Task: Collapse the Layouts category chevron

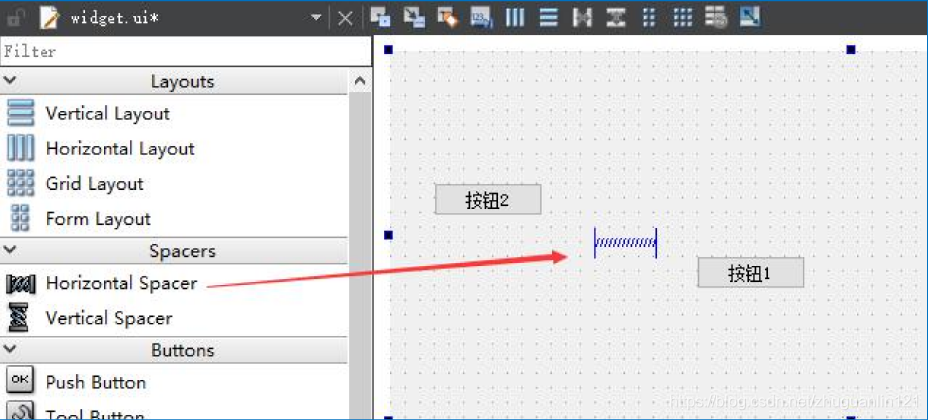Action: click(x=12, y=80)
